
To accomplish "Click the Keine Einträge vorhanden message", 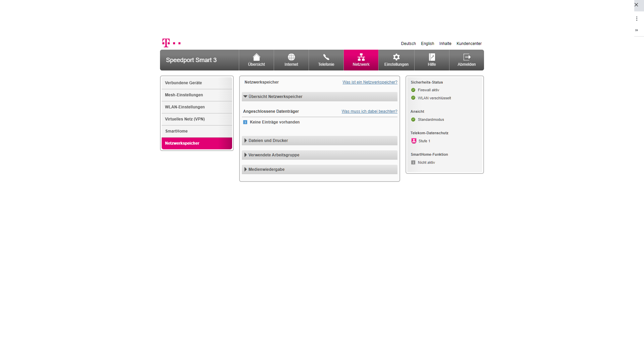I will tap(275, 122).
